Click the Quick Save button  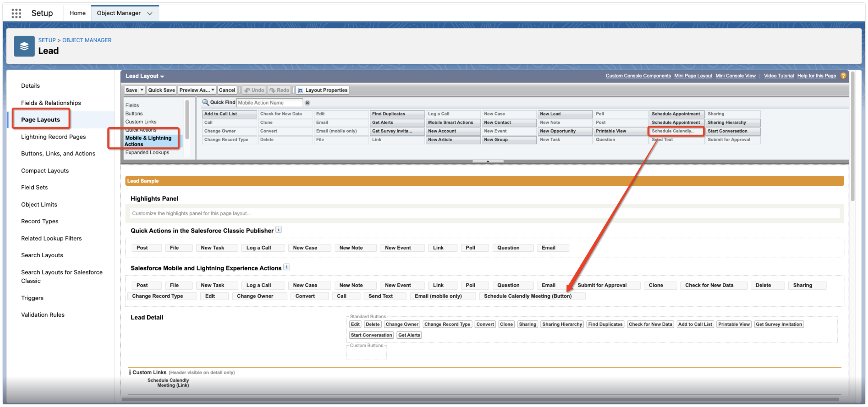click(x=161, y=90)
